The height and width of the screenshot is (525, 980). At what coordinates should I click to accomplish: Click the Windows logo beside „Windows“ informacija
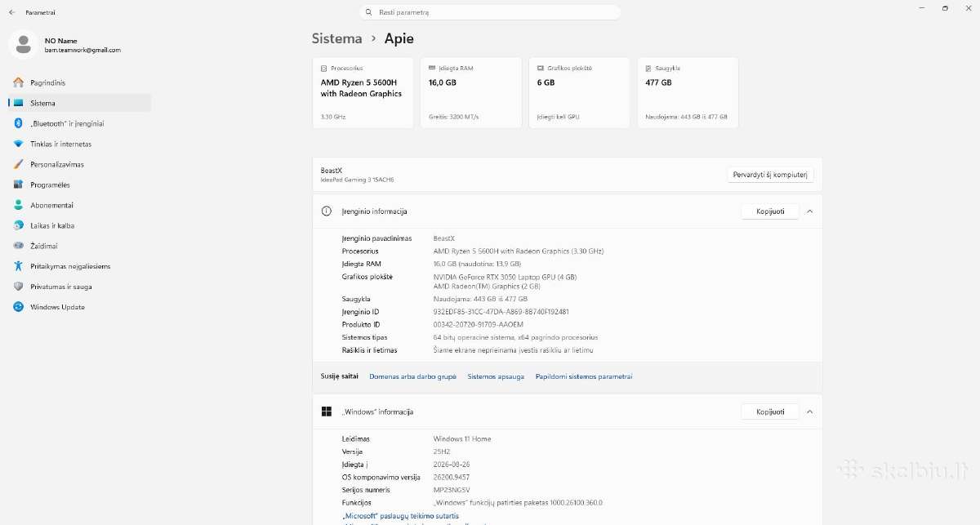point(327,412)
